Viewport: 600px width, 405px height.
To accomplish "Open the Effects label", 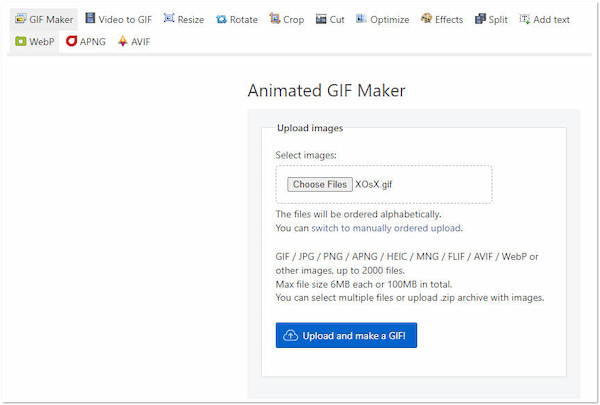I will point(449,20).
